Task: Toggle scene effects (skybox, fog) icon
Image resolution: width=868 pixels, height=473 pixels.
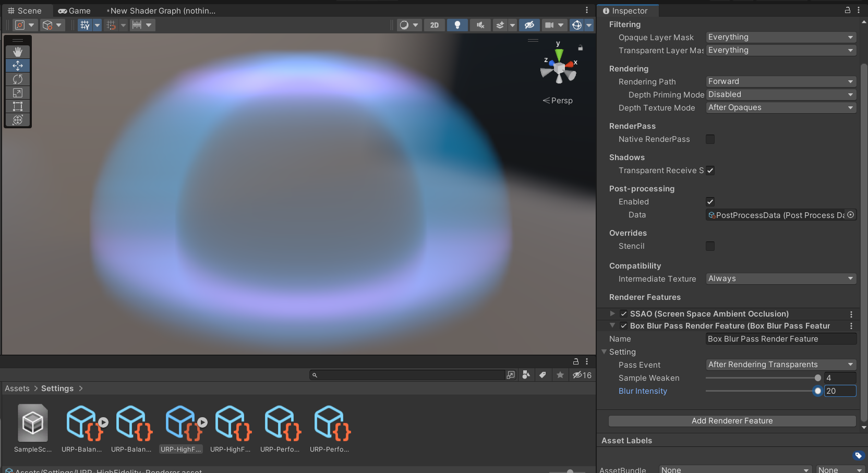Action: coord(500,25)
